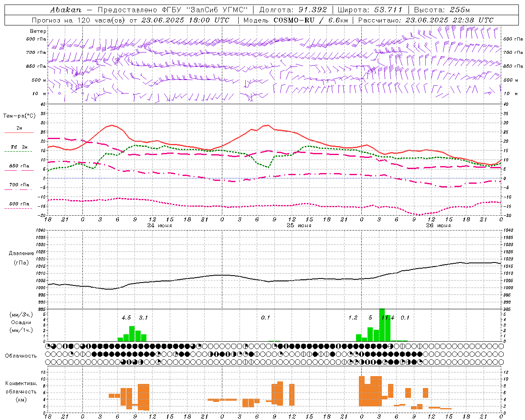Image resolution: width=525 pixels, height=420 pixels.
Task: Click the "Конвективн." convective cloud label
Action: [x=21, y=383]
